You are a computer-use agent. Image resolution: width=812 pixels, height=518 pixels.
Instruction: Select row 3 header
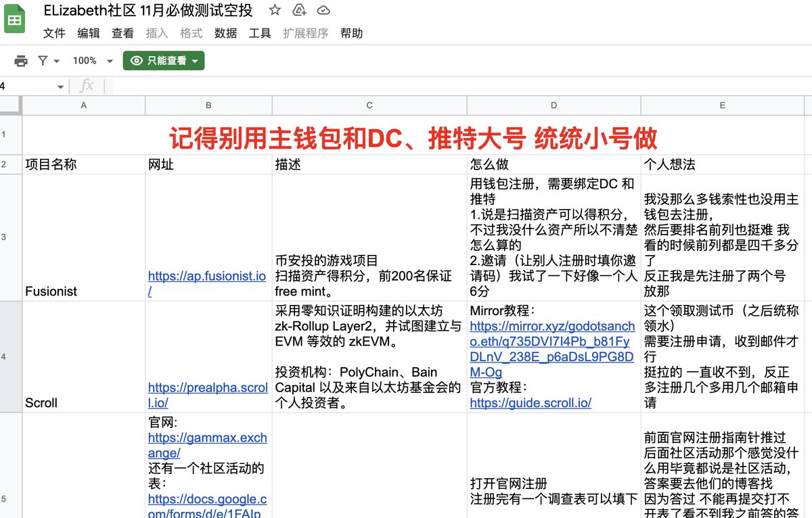[x=11, y=237]
